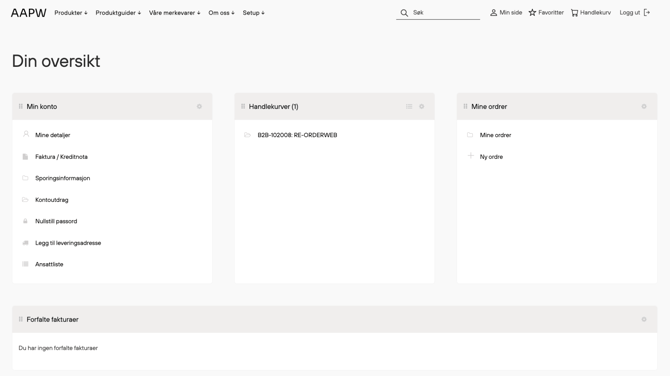Click the folder icon beside B2B-102008

coord(247,135)
